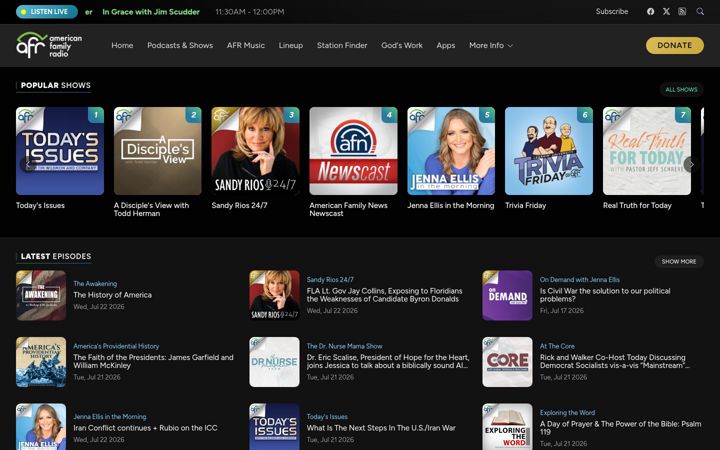Screen dimensions: 720x450
Task: Click the Donate button
Action: [x=675, y=45]
